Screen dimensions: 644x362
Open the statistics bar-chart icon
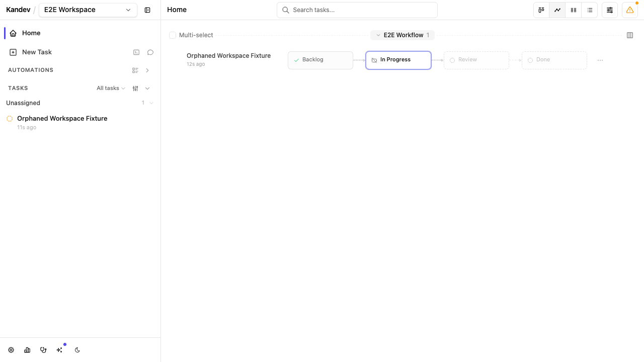pyautogui.click(x=27, y=350)
